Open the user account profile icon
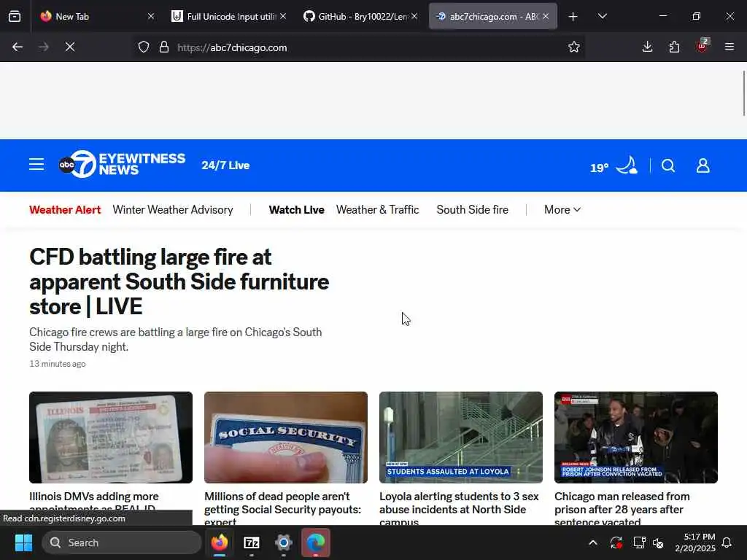747x560 pixels. [x=703, y=166]
